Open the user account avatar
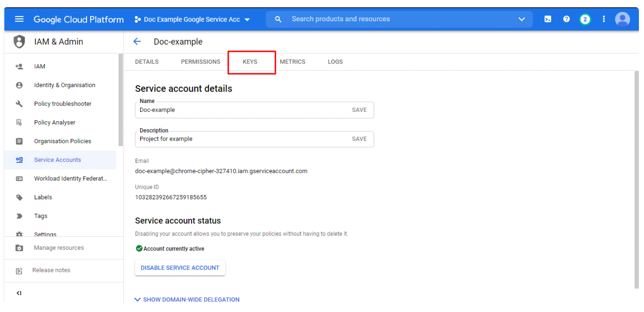644x312 pixels. point(622,19)
